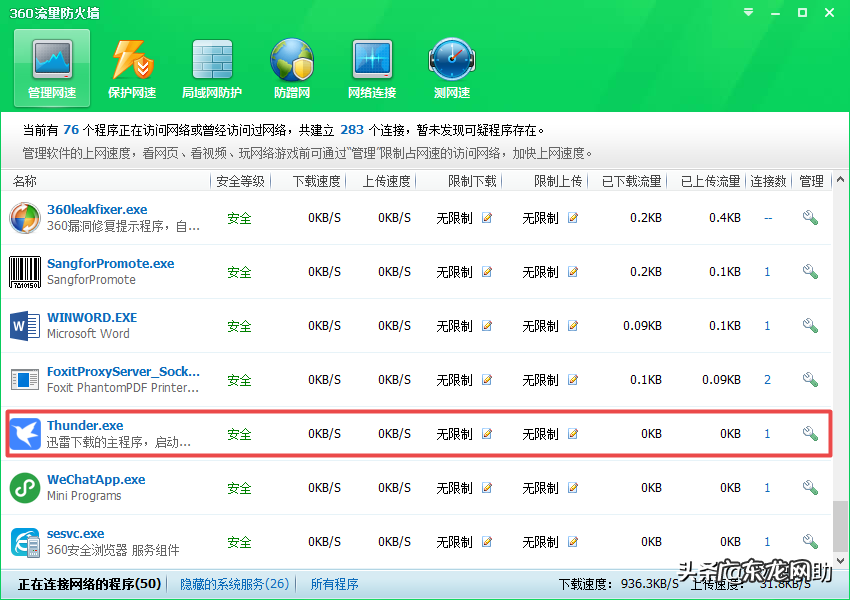Open the 360leakfixer.exe name link
This screenshot has height=600, width=850.
click(x=97, y=209)
